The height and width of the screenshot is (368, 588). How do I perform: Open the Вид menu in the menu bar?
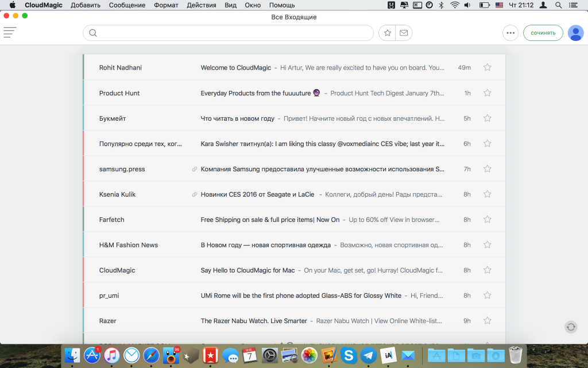tap(230, 5)
